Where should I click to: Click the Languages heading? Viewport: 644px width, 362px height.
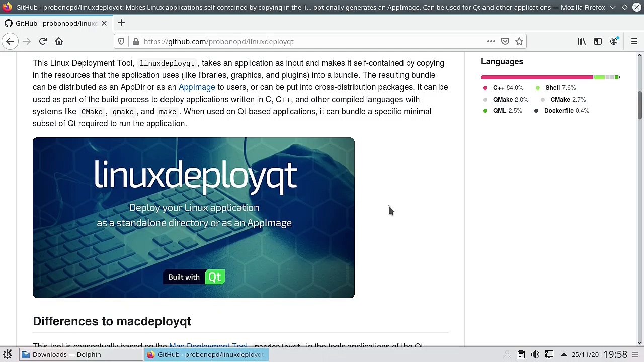[502, 61]
